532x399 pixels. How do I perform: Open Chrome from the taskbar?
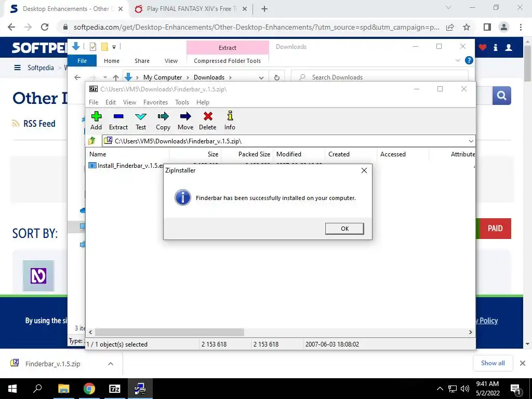pos(89,389)
